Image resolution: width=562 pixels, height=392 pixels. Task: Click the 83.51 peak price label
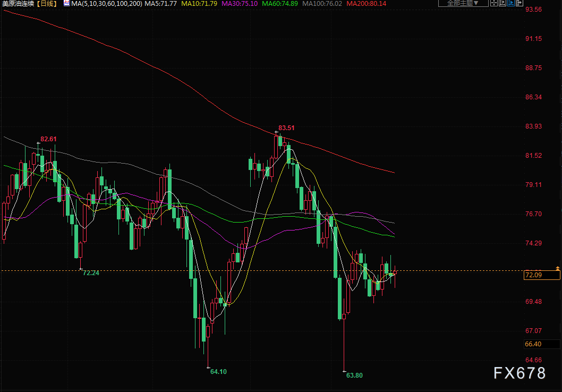(x=286, y=128)
